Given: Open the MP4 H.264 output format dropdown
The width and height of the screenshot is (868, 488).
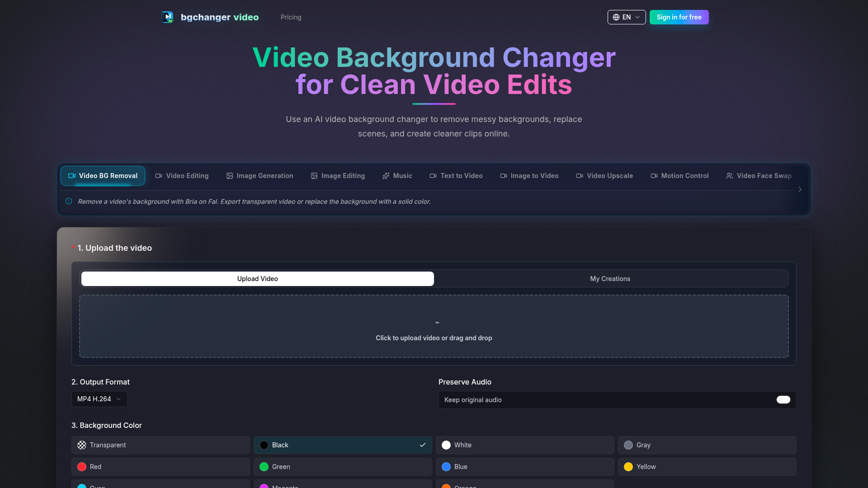Looking at the screenshot, I should (99, 399).
